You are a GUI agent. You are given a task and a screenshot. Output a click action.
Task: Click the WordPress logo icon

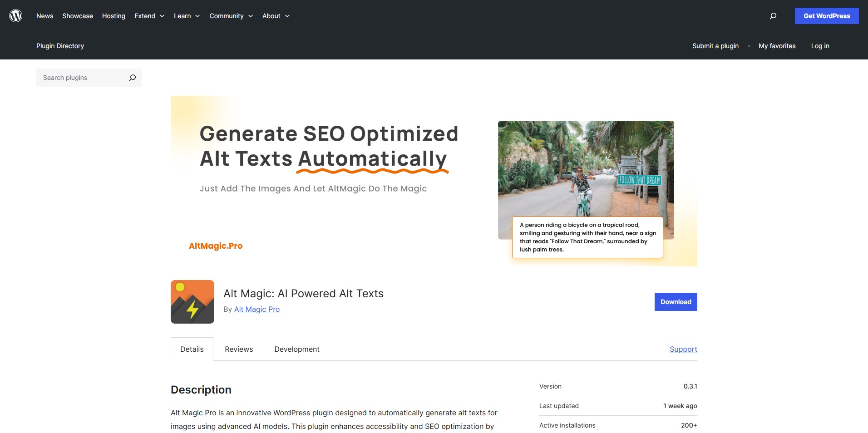pyautogui.click(x=16, y=16)
